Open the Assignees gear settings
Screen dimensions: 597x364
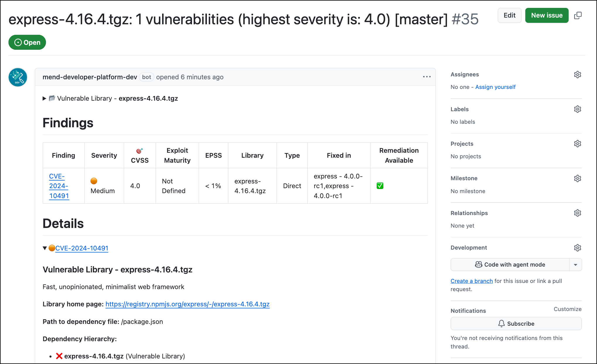577,75
